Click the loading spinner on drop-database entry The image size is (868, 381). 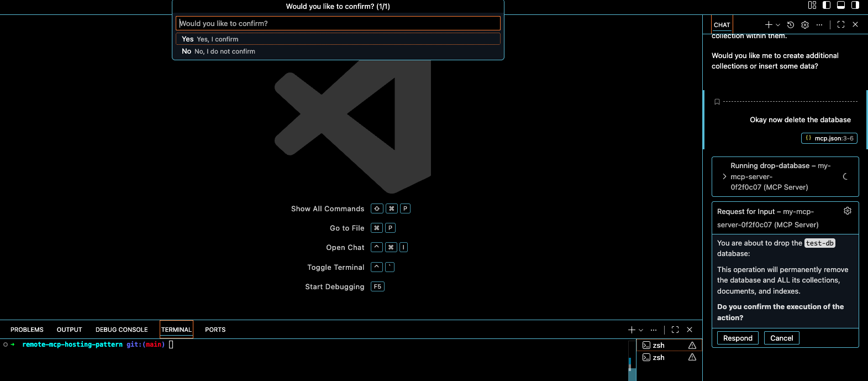coord(846,176)
